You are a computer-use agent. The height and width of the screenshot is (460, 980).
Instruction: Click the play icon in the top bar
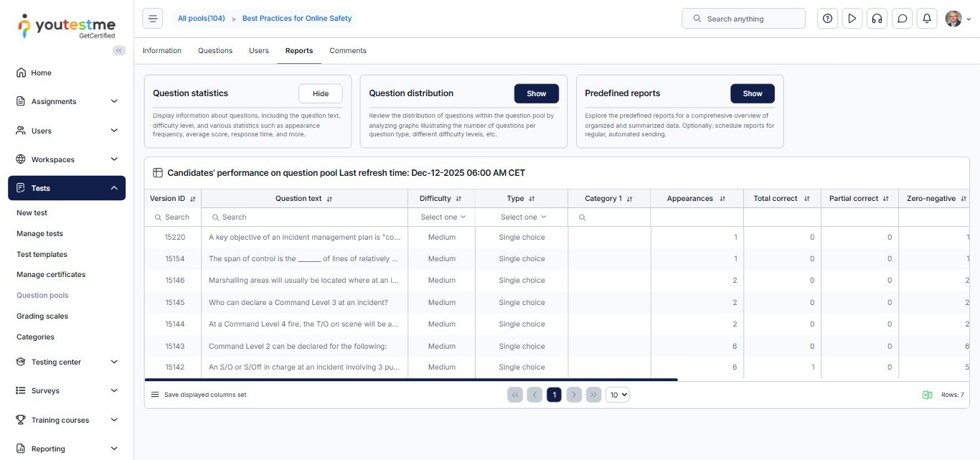852,19
